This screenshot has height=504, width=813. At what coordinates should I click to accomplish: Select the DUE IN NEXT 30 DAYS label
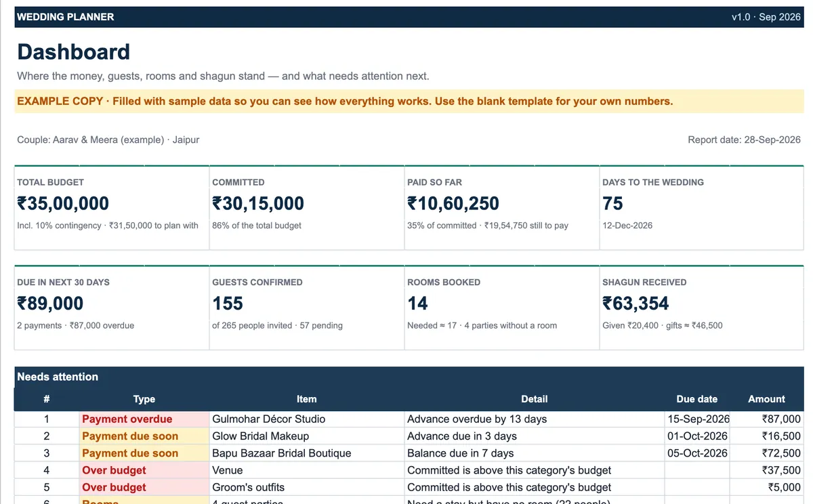[63, 282]
